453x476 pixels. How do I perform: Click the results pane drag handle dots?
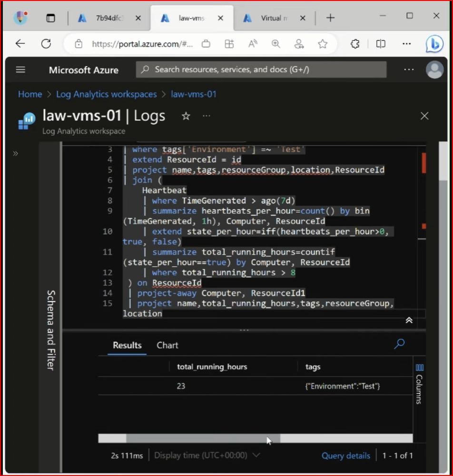(x=244, y=330)
